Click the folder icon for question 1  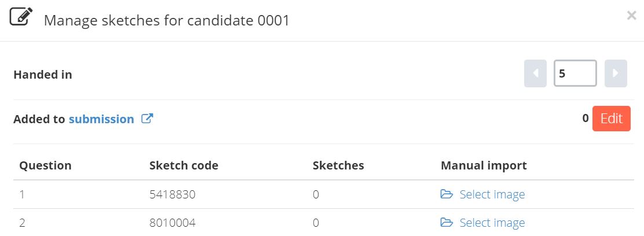tap(447, 194)
